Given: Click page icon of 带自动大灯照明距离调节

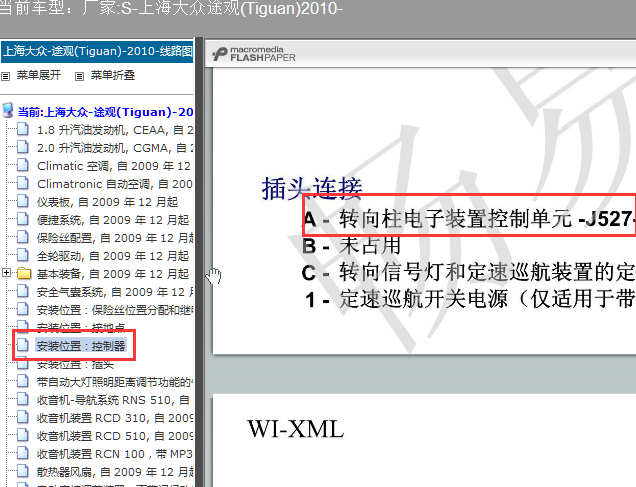Looking at the screenshot, I should [x=23, y=381].
